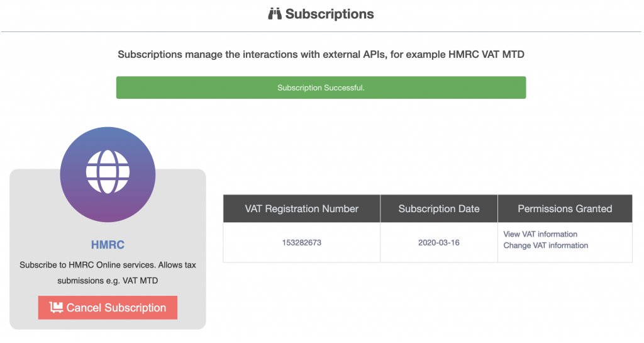Click the globe icon in purple circle

[x=108, y=172]
